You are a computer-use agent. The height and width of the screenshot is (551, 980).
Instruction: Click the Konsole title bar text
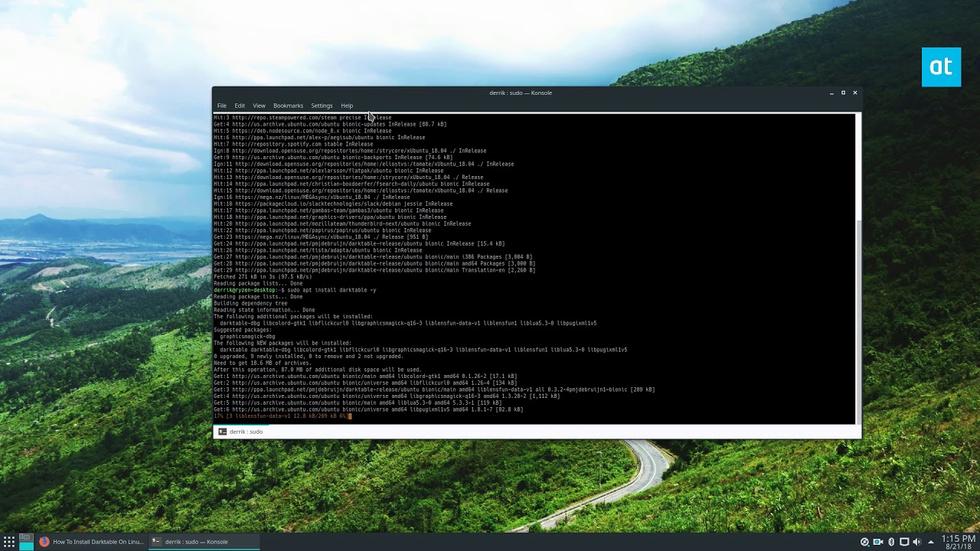521,93
